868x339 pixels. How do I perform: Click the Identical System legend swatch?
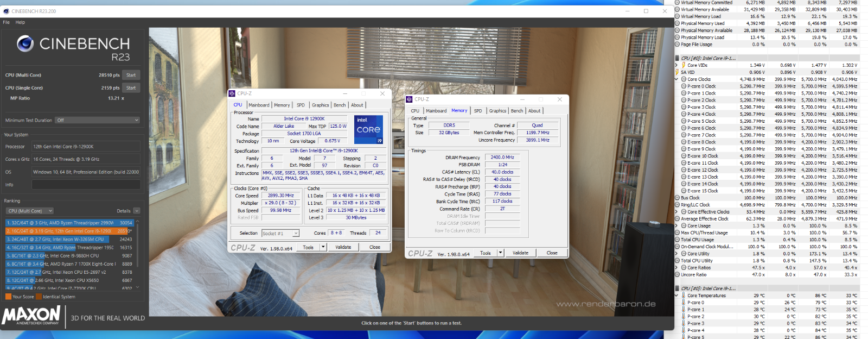pyautogui.click(x=39, y=297)
